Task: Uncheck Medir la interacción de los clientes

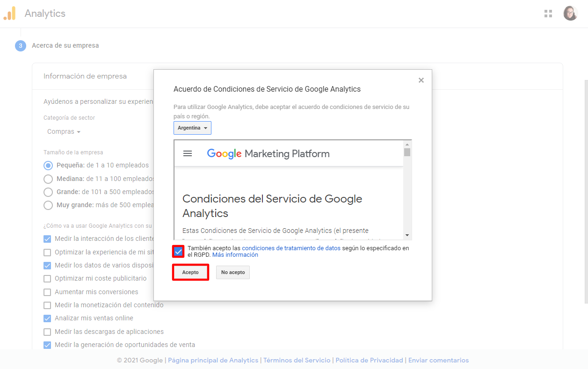Action: coord(47,239)
